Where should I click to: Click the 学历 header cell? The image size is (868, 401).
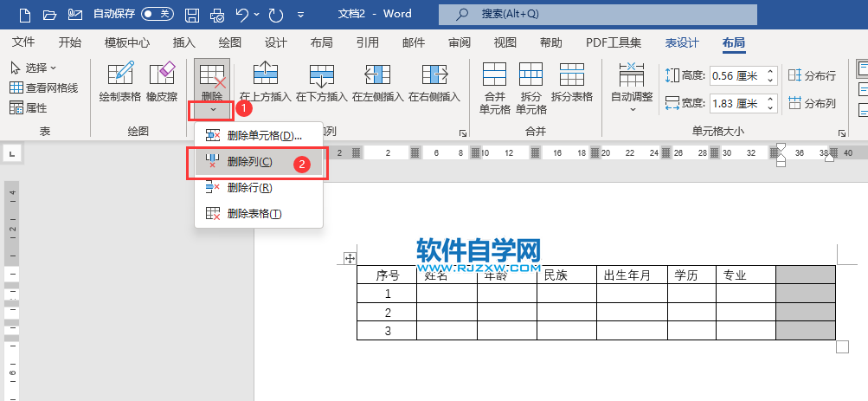point(691,275)
